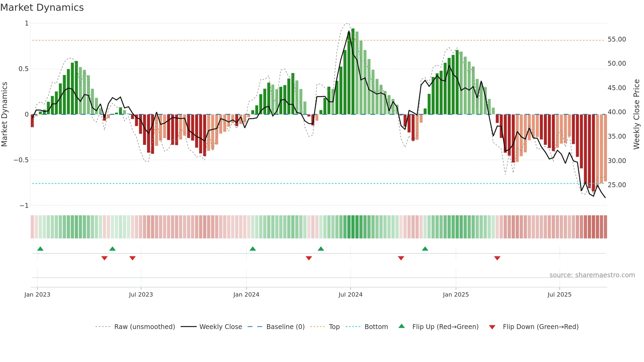
Task: Click the first red flip-down triangle near Apr 2023
Action: (104, 258)
